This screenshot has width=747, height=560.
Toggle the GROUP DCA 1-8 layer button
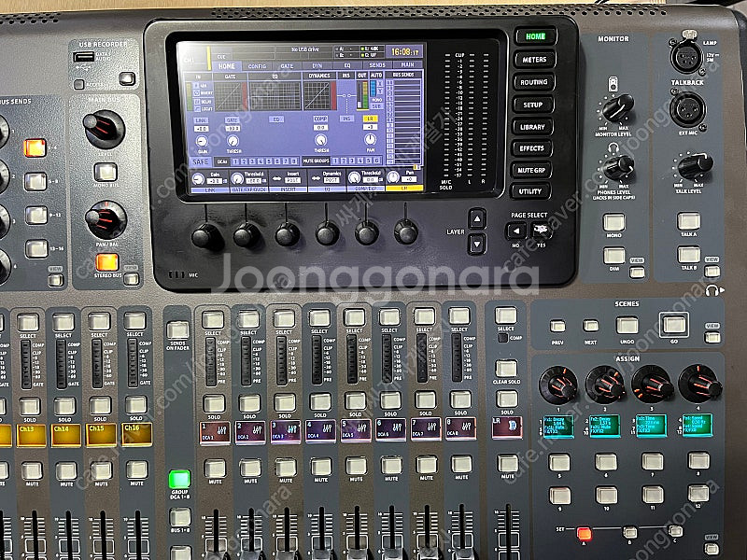click(x=179, y=480)
